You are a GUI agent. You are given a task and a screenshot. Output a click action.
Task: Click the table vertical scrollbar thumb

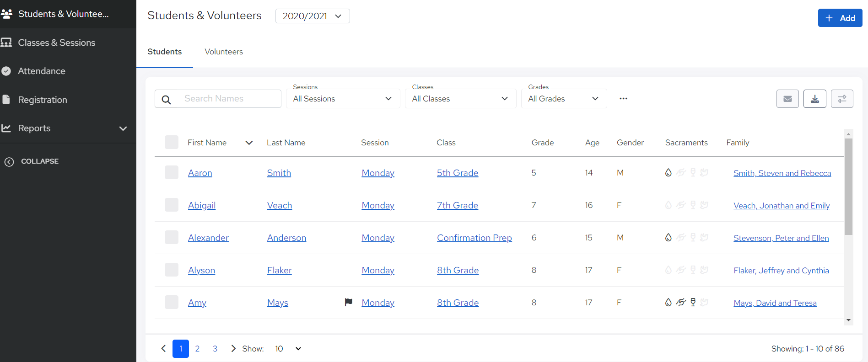tap(848, 186)
